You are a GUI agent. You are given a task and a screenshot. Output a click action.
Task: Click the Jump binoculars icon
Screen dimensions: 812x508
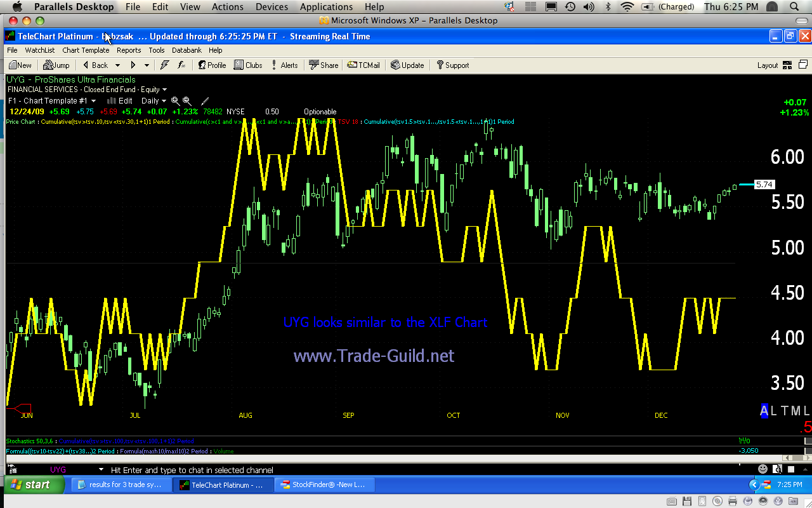point(48,65)
